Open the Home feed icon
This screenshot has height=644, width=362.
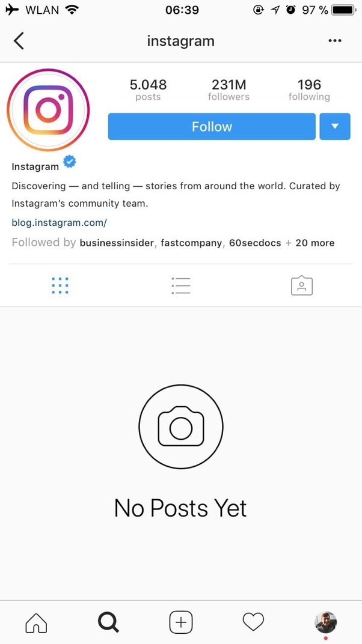(36, 622)
